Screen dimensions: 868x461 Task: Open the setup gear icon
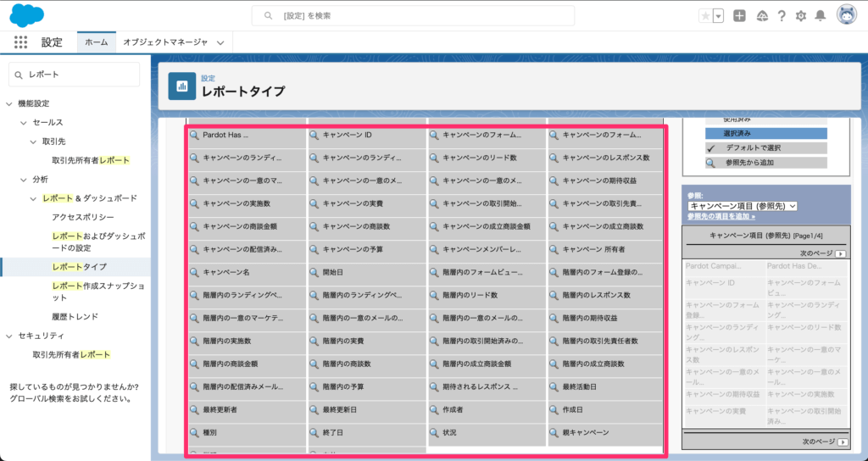[x=801, y=16]
